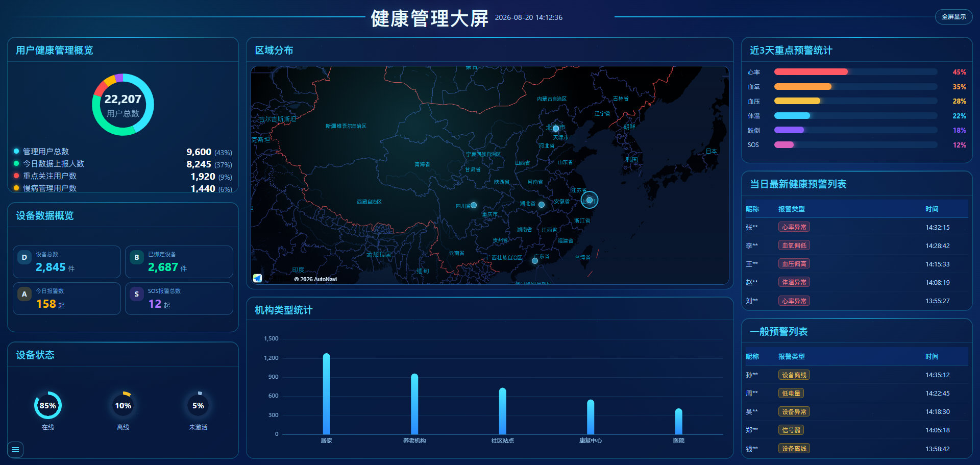This screenshot has height=465, width=980.
Task: Click the A today alarms badge icon
Action: pos(24,295)
